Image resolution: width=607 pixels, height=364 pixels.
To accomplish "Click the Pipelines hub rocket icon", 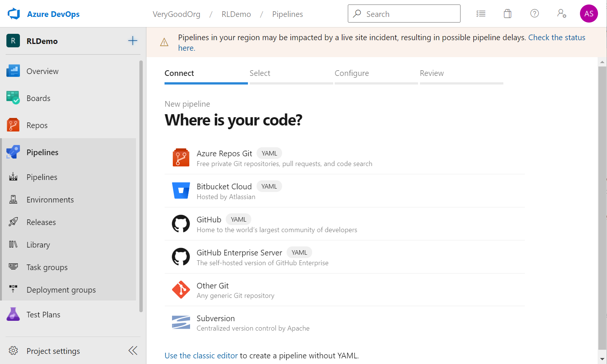I will tap(13, 152).
